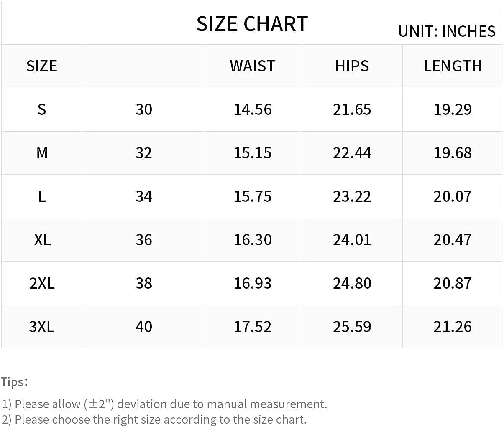The height and width of the screenshot is (427, 504).
Task: Click the choose the right size tip
Action: (x=154, y=419)
